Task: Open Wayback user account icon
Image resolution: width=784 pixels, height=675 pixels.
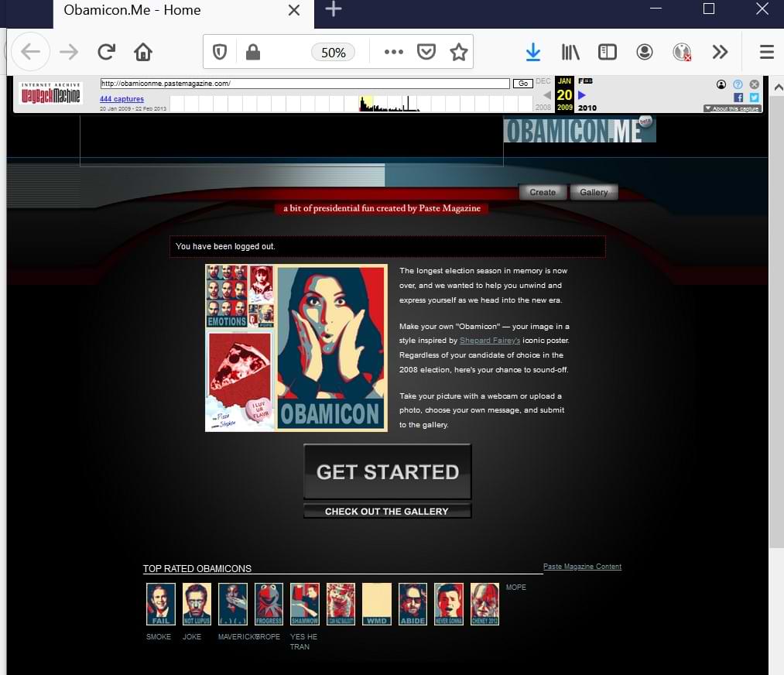Action: click(x=721, y=84)
